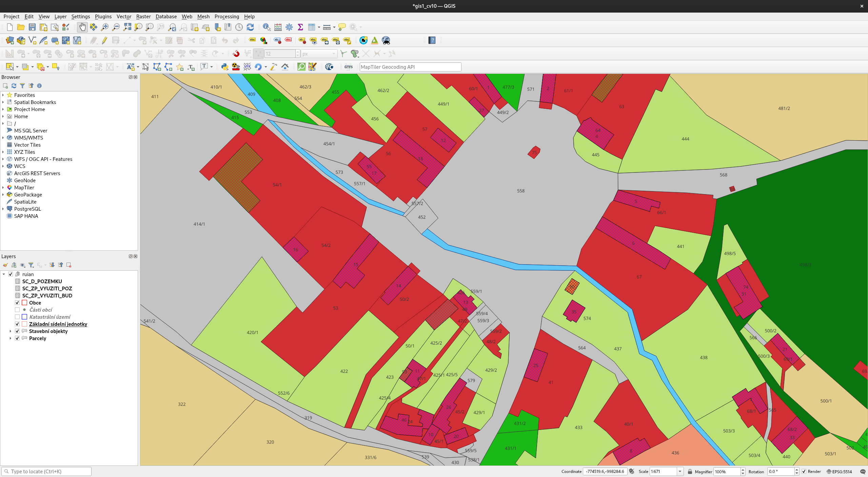
Task: Click the VFK plugin icon
Action: [x=247, y=67]
